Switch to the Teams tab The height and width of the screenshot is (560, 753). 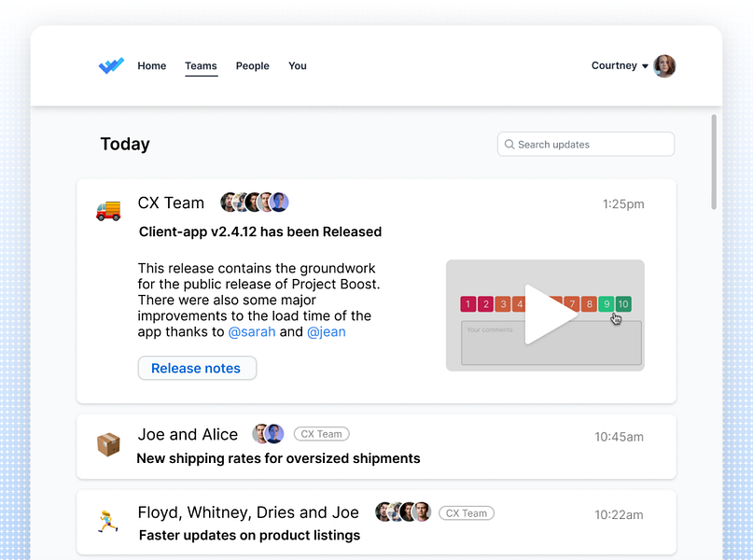click(201, 65)
